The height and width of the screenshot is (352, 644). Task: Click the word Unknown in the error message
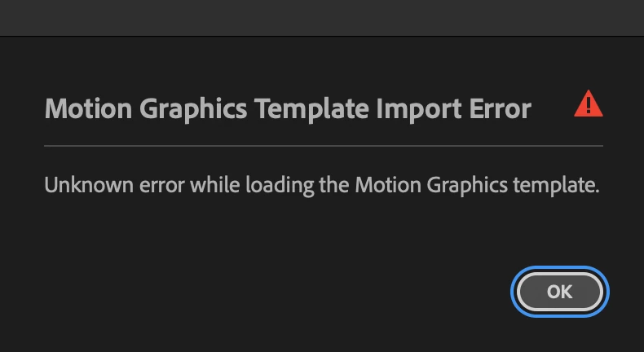tap(89, 185)
